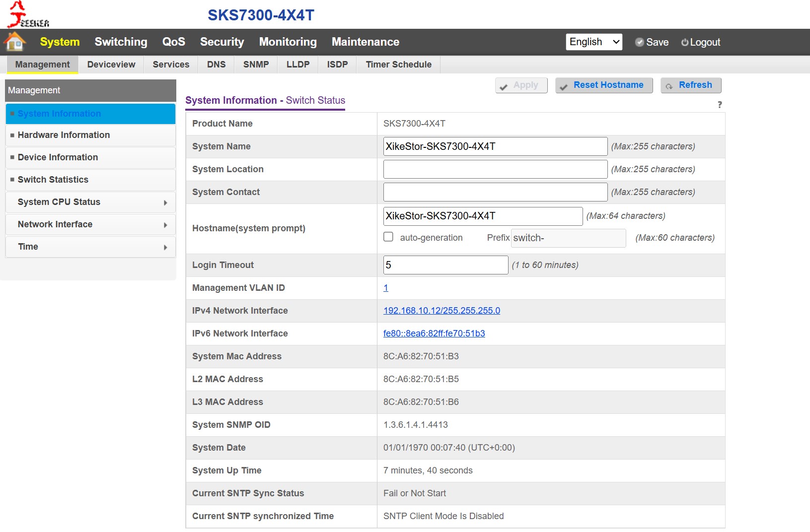Click the Logout power icon
The width and height of the screenshot is (810, 532).
coord(685,42)
